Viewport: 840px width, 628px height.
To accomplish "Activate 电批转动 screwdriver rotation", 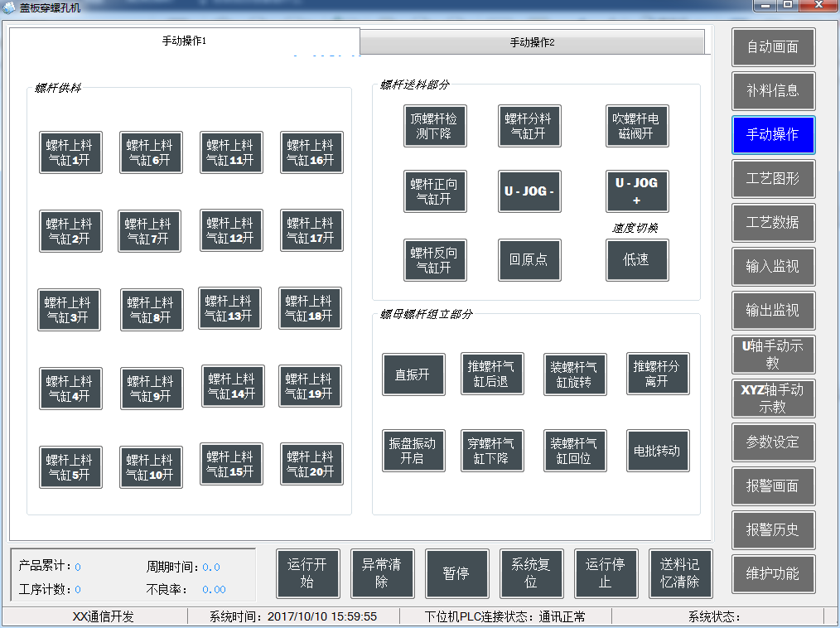I will (658, 451).
